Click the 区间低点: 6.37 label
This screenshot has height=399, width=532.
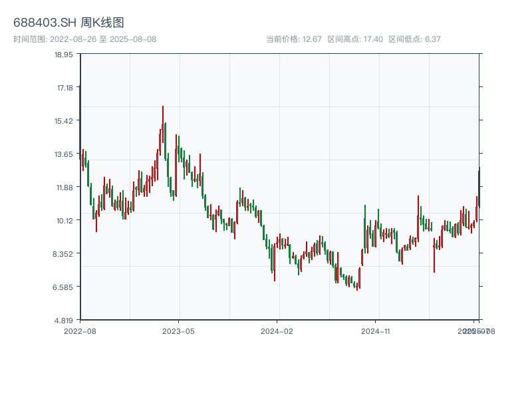pyautogui.click(x=414, y=39)
